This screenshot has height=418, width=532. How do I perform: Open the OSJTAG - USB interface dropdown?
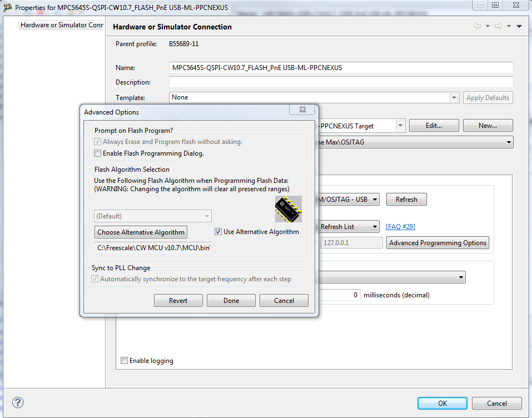click(349, 199)
